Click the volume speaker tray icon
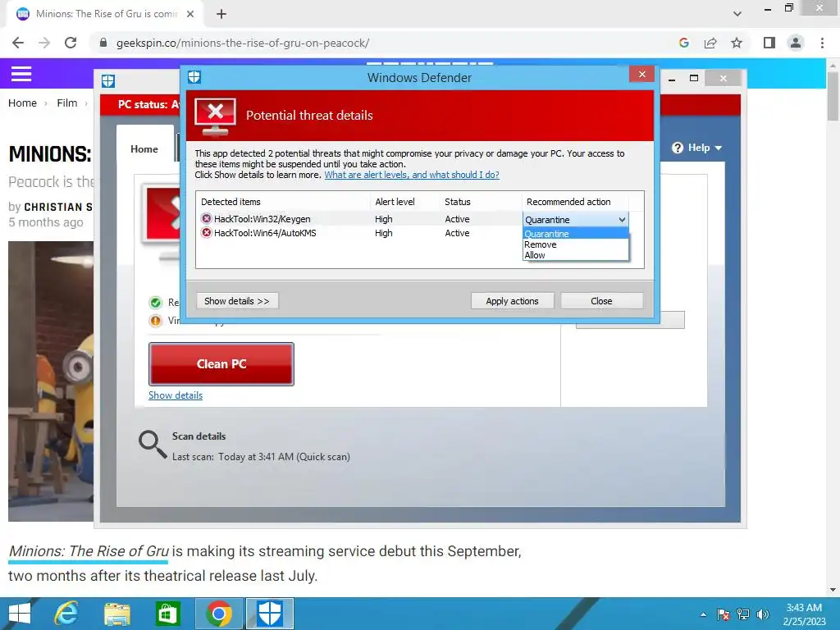840x630 pixels. (x=763, y=614)
